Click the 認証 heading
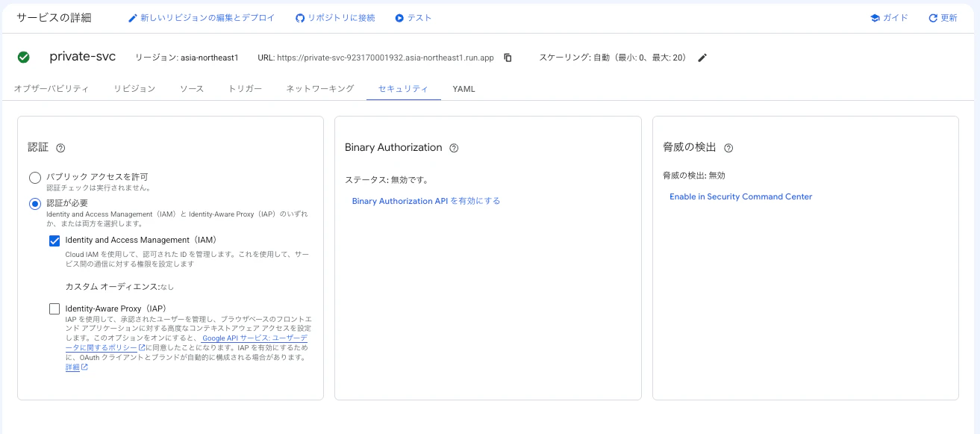 pyautogui.click(x=38, y=148)
